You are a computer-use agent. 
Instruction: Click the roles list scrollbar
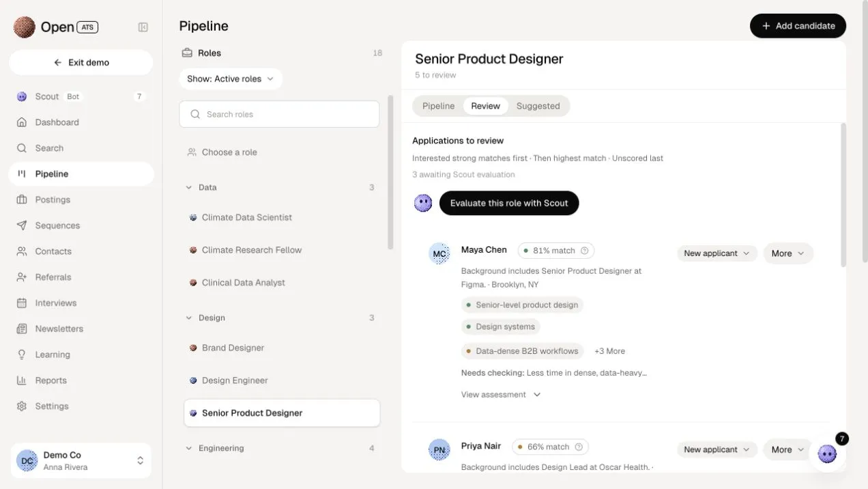390,172
